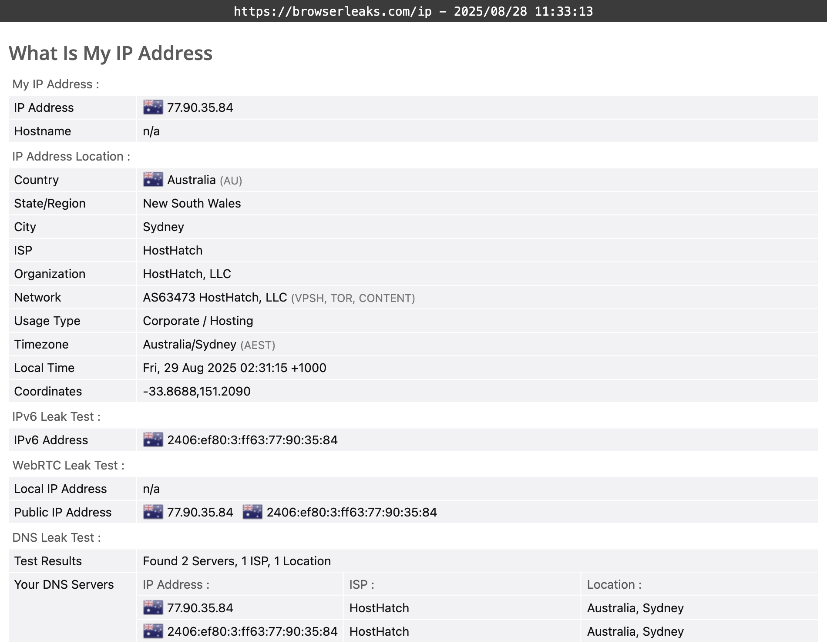This screenshot has height=644, width=827.
Task: Click the second flag in the Public IP Address row
Action: [x=252, y=512]
